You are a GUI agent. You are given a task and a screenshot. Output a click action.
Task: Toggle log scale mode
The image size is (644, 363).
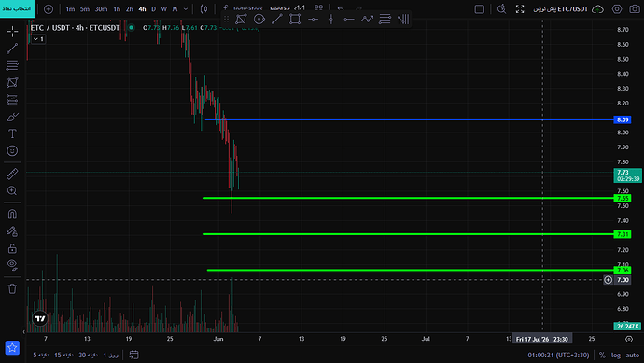[x=616, y=355]
